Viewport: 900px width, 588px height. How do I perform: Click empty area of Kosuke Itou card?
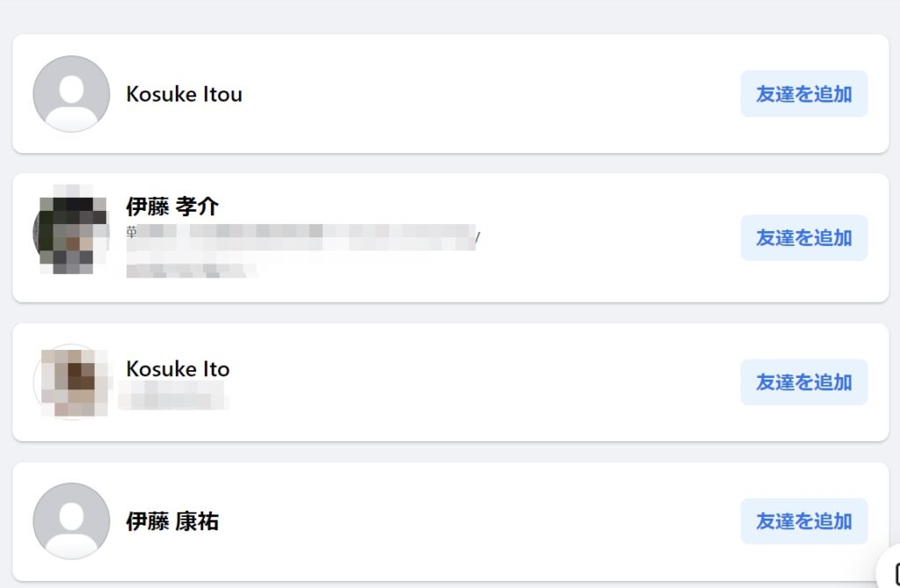tap(492, 94)
